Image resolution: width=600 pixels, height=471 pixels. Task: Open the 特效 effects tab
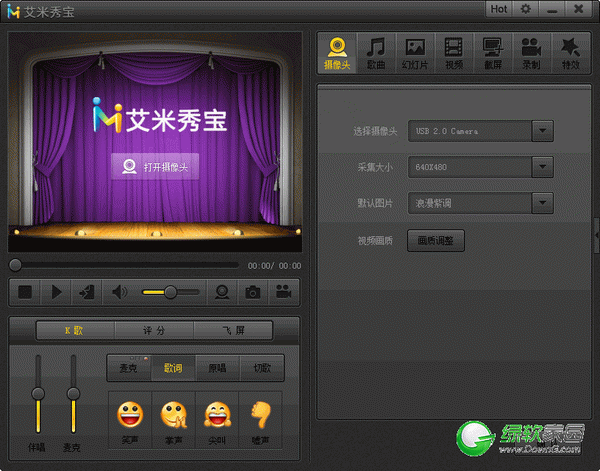click(571, 53)
